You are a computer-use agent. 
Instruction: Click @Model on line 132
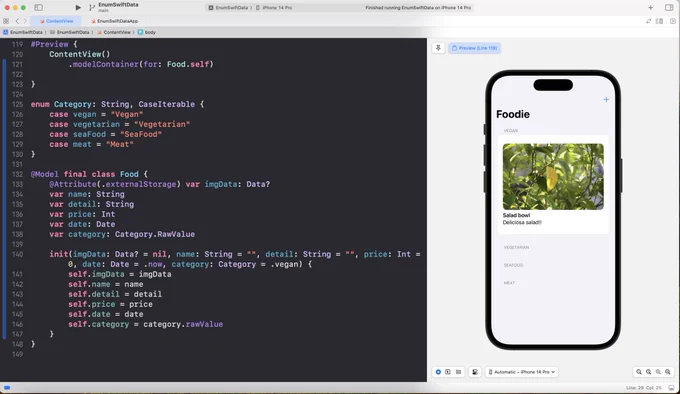click(x=44, y=174)
